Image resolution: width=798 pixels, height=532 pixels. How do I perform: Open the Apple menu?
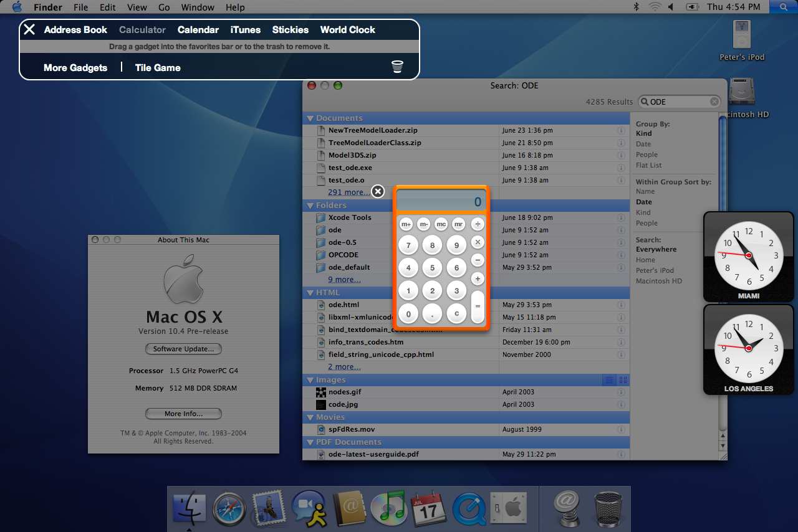(17, 7)
